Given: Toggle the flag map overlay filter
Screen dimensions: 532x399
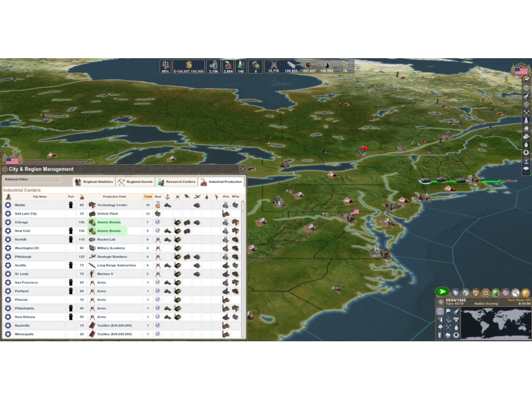Looking at the screenshot, I should (x=448, y=311).
